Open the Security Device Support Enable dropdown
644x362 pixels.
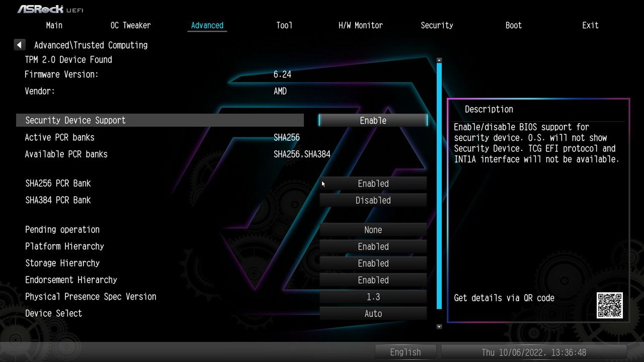373,121
